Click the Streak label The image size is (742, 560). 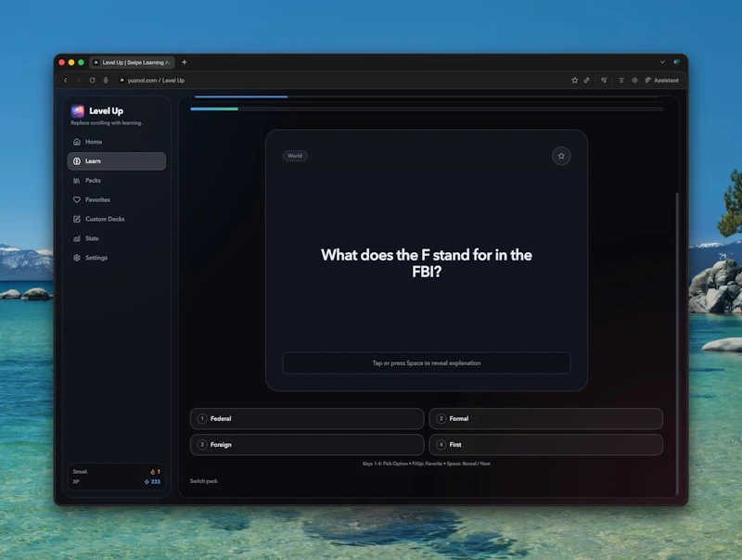pos(80,472)
